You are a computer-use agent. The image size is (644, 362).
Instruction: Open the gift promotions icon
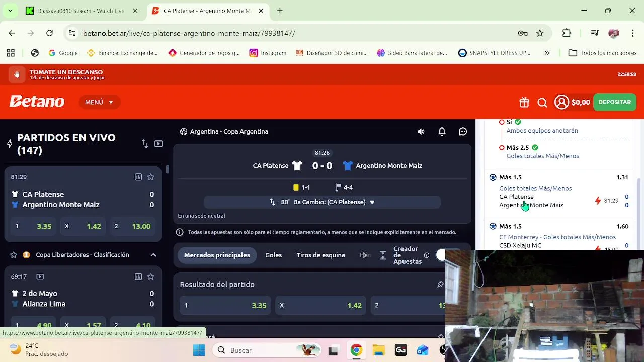point(524,102)
